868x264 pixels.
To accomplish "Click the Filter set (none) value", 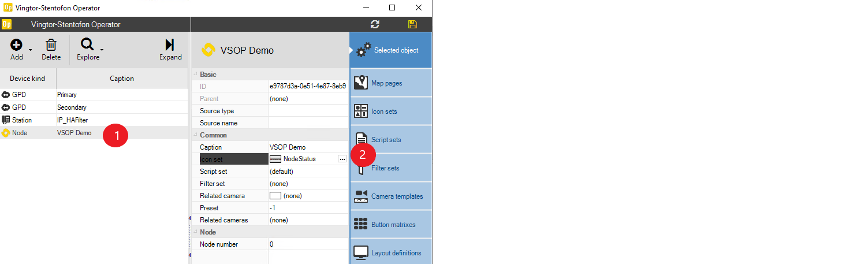I will (308, 184).
